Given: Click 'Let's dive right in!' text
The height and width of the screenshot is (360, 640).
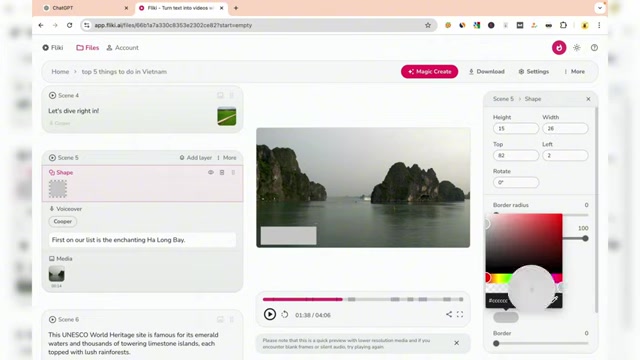Looking at the screenshot, I should click(73, 111).
